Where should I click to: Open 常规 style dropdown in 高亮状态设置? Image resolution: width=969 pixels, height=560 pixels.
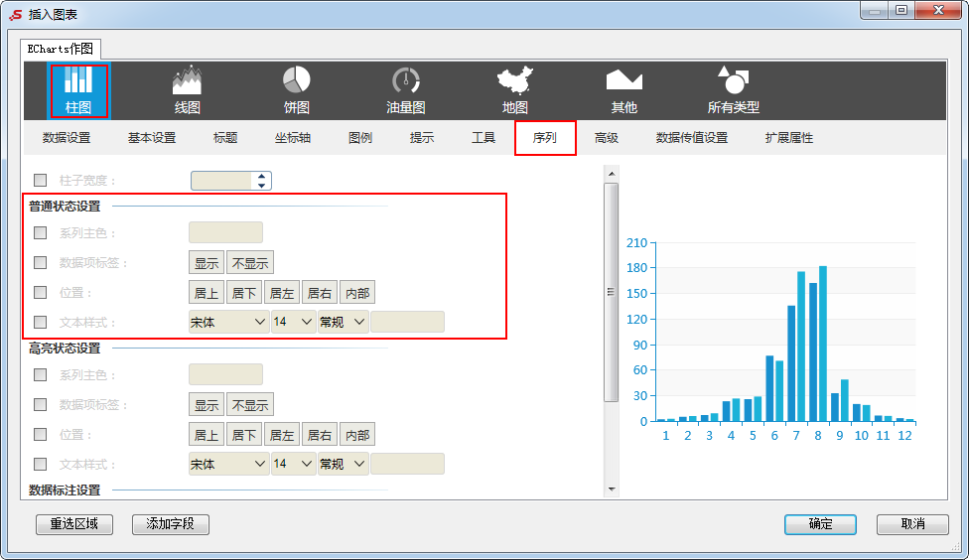tap(343, 465)
